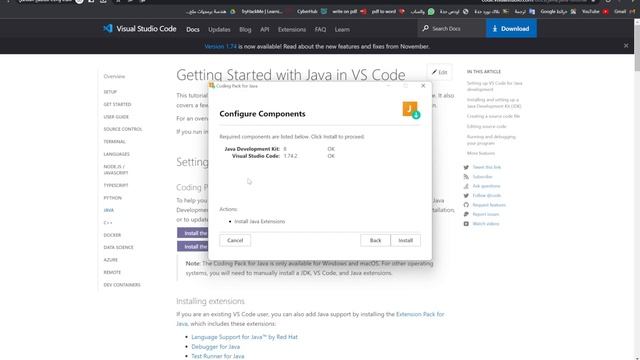Screen dimensions: 640x360
Task: Click the Coding Pack for Java titlebar icon
Action: [x=211, y=86]
